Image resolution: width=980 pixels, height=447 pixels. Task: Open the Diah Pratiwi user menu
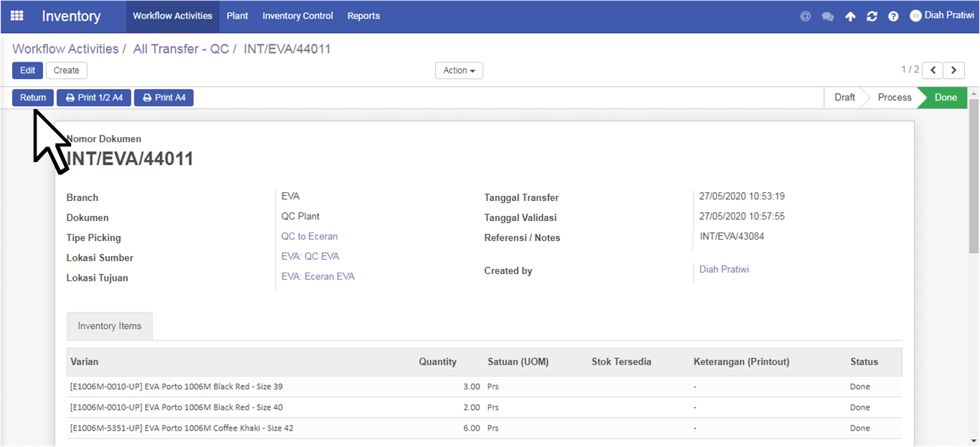tap(941, 16)
